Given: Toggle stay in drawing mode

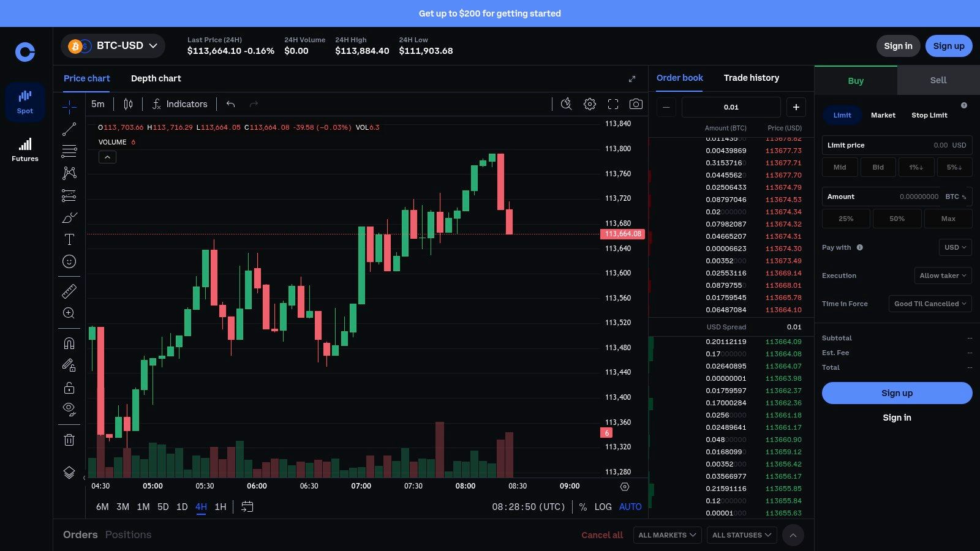Looking at the screenshot, I should tap(69, 365).
